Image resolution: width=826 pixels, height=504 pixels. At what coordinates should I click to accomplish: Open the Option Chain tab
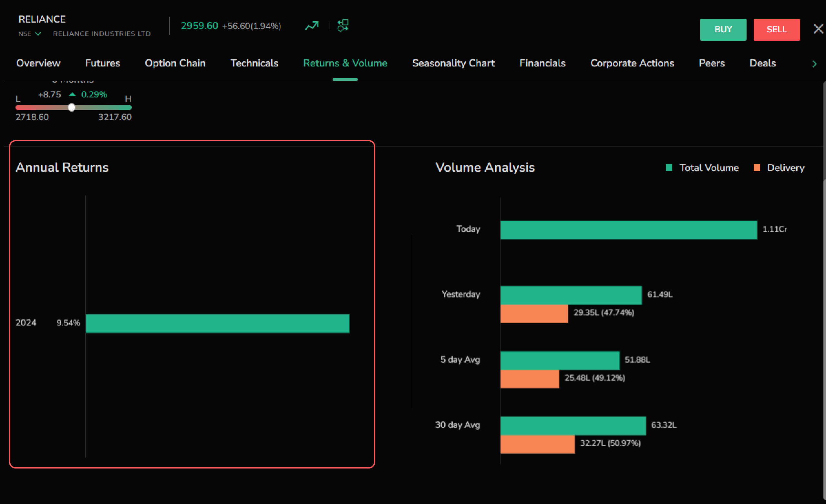(x=175, y=63)
